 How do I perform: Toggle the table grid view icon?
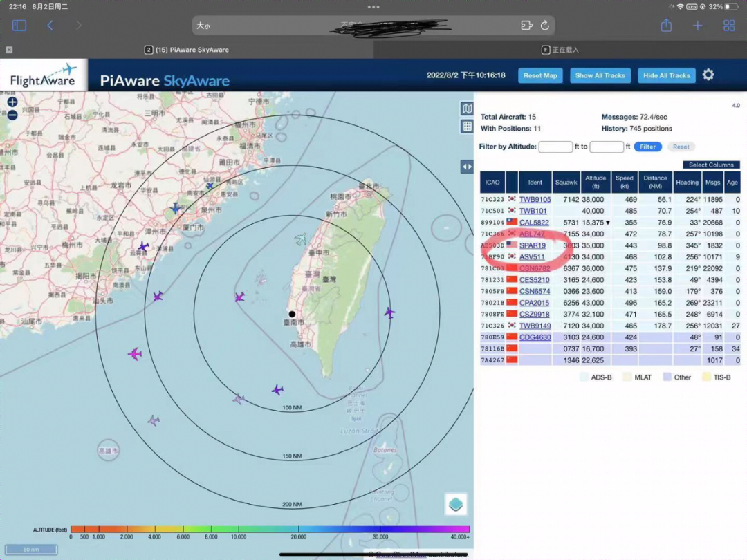pos(467,127)
